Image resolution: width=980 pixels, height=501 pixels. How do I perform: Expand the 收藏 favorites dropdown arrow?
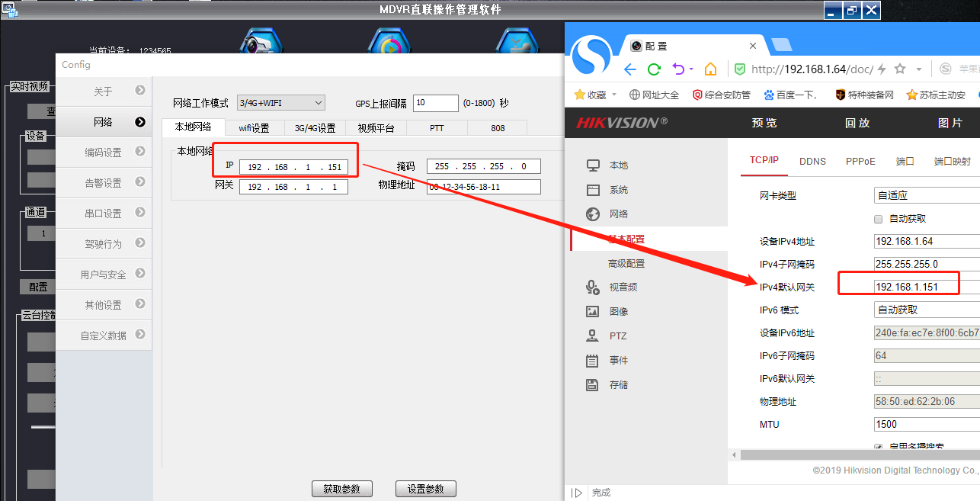pos(613,95)
